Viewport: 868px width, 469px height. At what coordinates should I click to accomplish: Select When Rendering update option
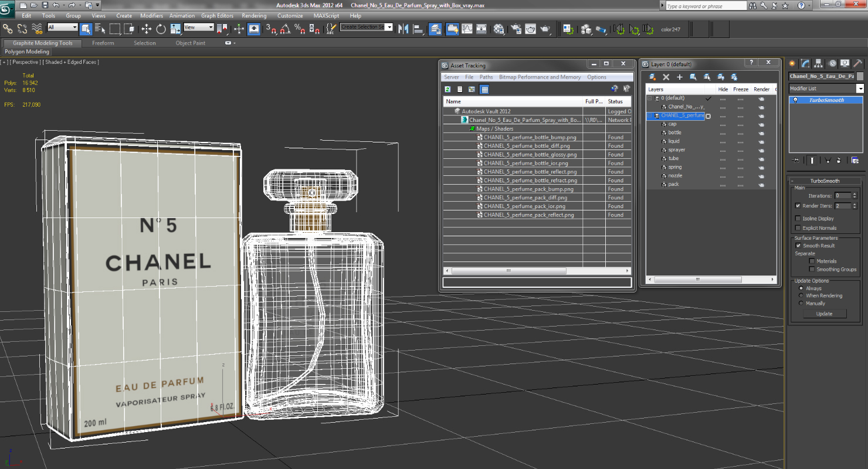pos(801,296)
